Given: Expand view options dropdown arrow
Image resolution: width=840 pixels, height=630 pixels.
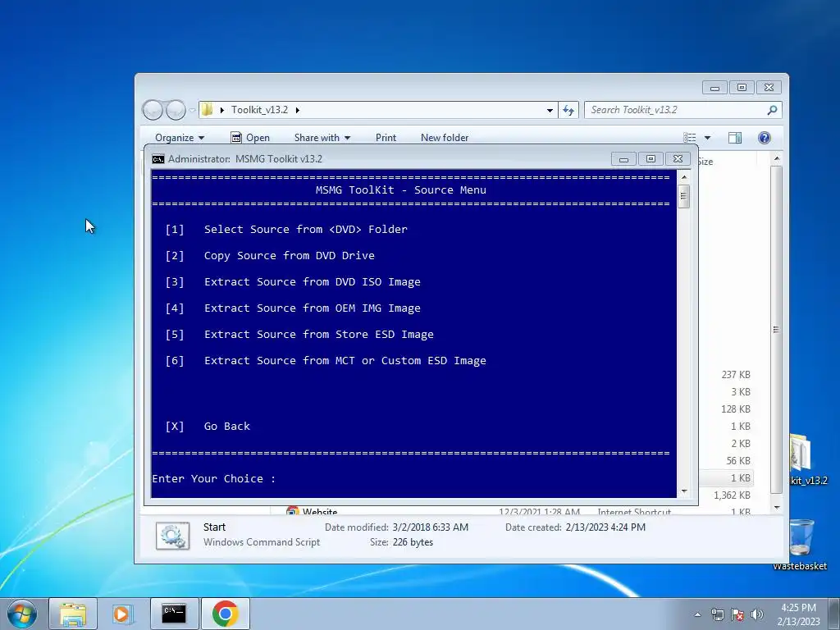Looking at the screenshot, I should point(707,138).
